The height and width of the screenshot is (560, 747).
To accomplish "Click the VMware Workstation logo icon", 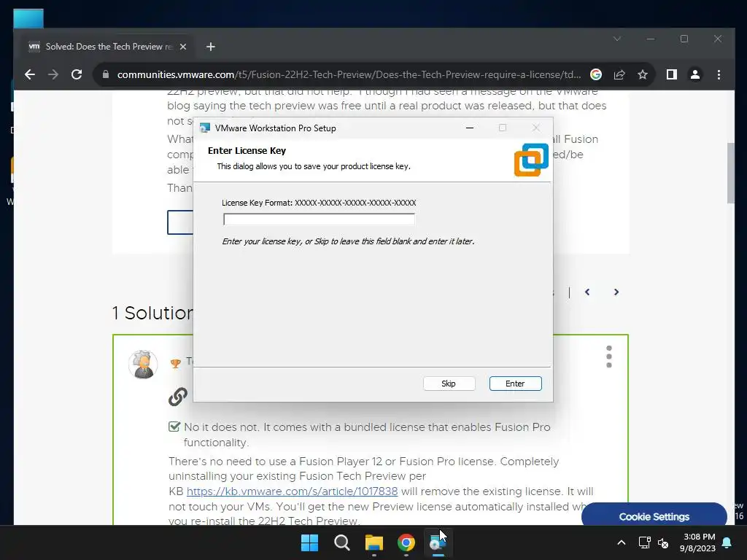I will (531, 160).
